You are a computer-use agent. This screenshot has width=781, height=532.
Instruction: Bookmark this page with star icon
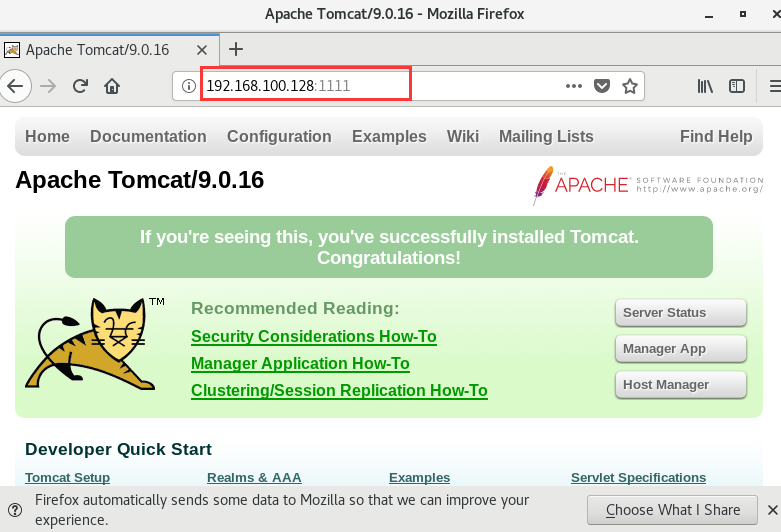click(630, 86)
